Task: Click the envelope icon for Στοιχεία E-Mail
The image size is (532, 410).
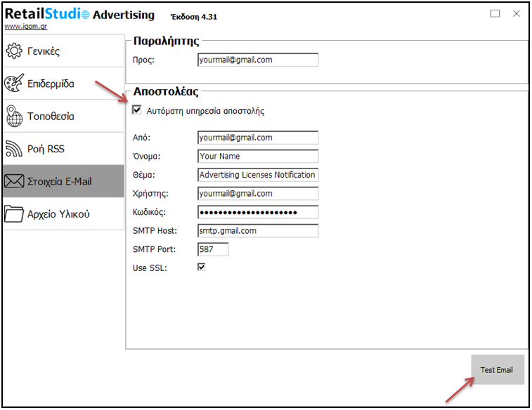Action: coord(14,182)
